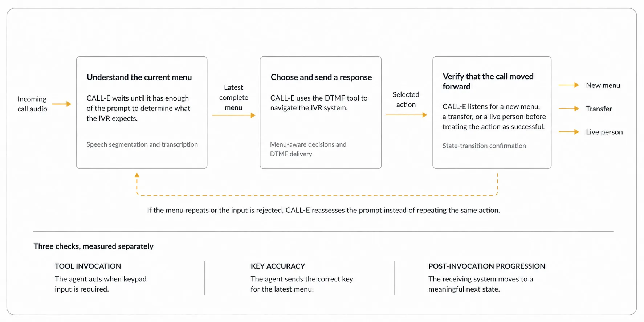Screen dimensions: 644x322
Task: Click the Live person output label
Action: [604, 132]
